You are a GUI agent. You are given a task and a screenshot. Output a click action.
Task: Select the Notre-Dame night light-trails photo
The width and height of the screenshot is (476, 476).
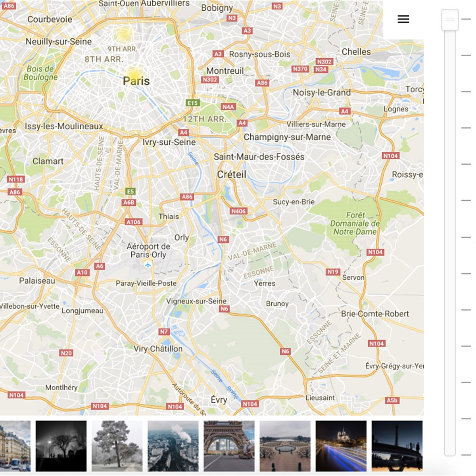pos(341,446)
